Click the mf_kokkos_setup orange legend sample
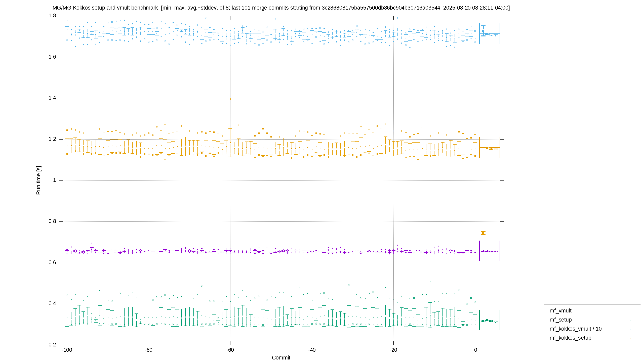This screenshot has height=362, width=644. 630,338
